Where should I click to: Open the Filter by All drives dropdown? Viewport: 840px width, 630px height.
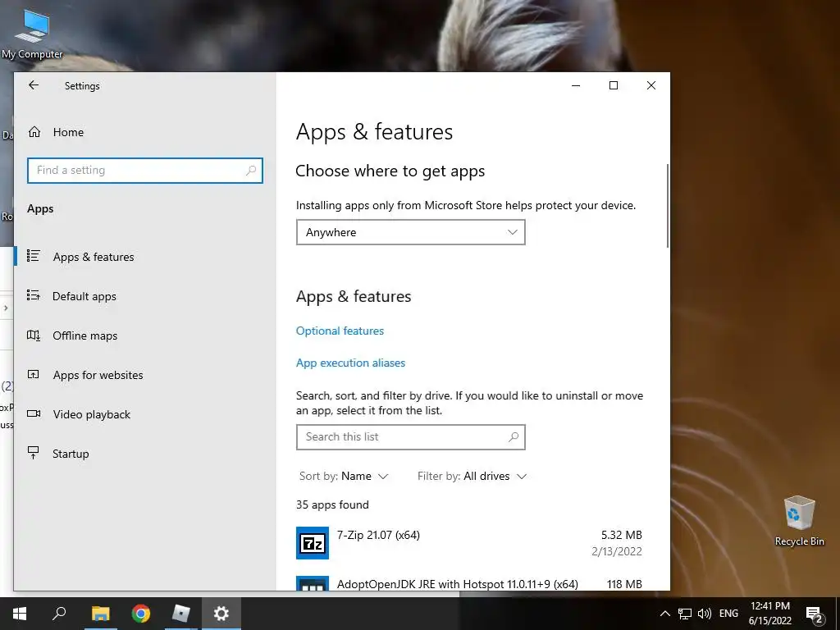472,477
